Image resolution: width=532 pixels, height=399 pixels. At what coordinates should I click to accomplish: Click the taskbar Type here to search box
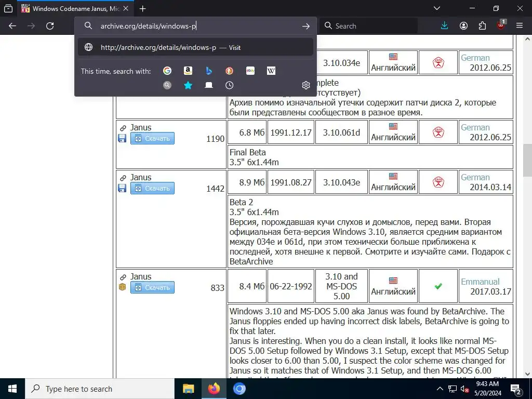coord(100,389)
